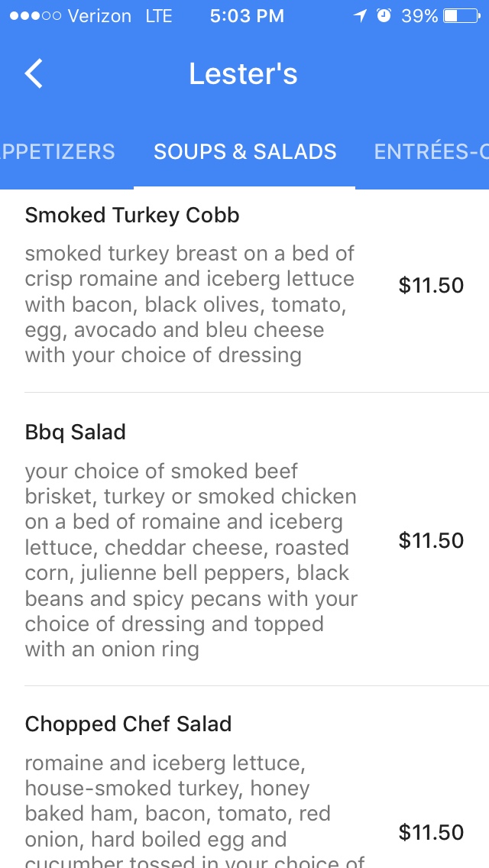Tap the location arrow status icon
The width and height of the screenshot is (489, 868).
pyautogui.click(x=360, y=16)
